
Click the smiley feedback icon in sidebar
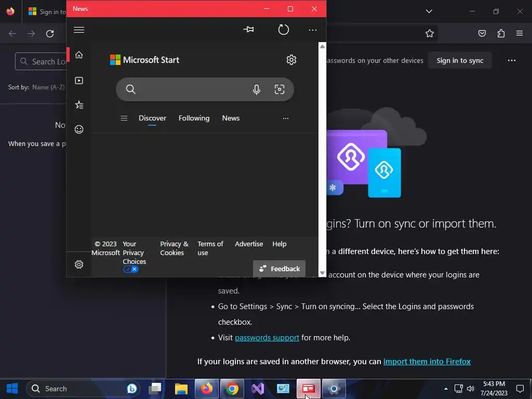(x=79, y=129)
